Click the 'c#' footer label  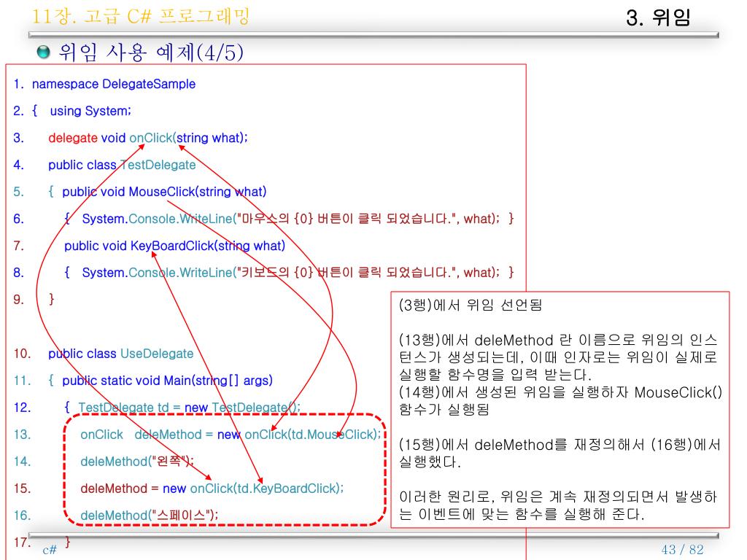tap(50, 550)
